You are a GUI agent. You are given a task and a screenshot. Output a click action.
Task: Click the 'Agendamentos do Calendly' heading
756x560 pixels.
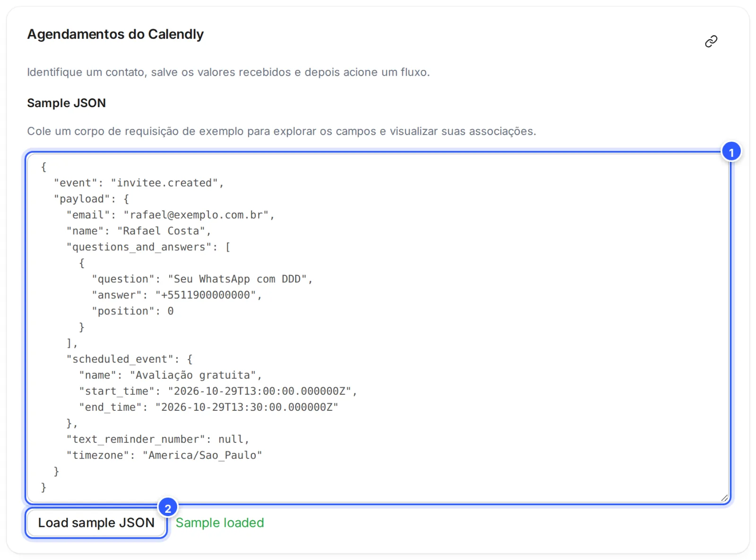point(115,34)
